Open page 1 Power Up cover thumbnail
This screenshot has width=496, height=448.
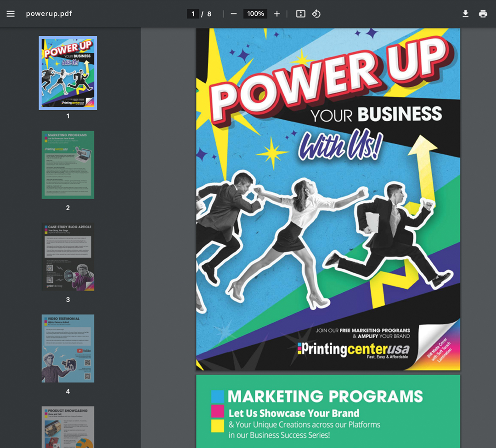(x=68, y=73)
